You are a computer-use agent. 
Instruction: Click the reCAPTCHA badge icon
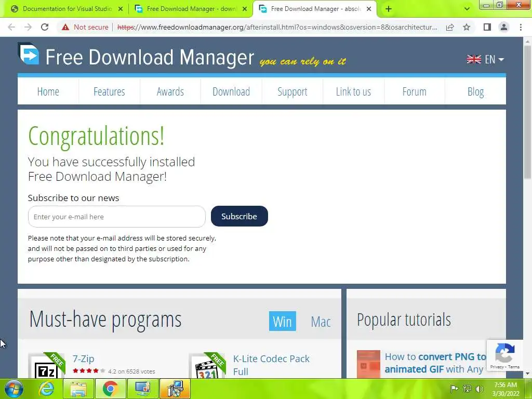tap(505, 353)
